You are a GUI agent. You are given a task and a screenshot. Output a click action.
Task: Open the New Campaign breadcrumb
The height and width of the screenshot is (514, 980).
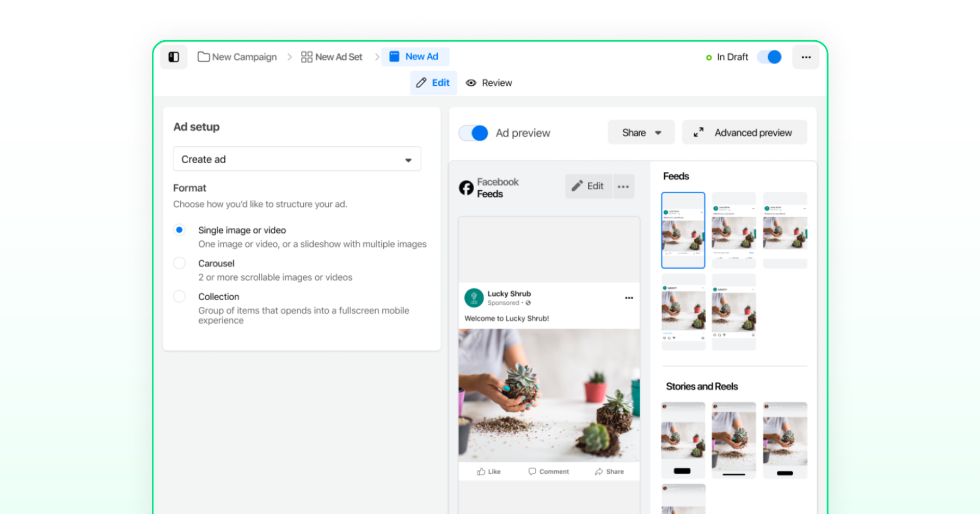click(x=237, y=57)
